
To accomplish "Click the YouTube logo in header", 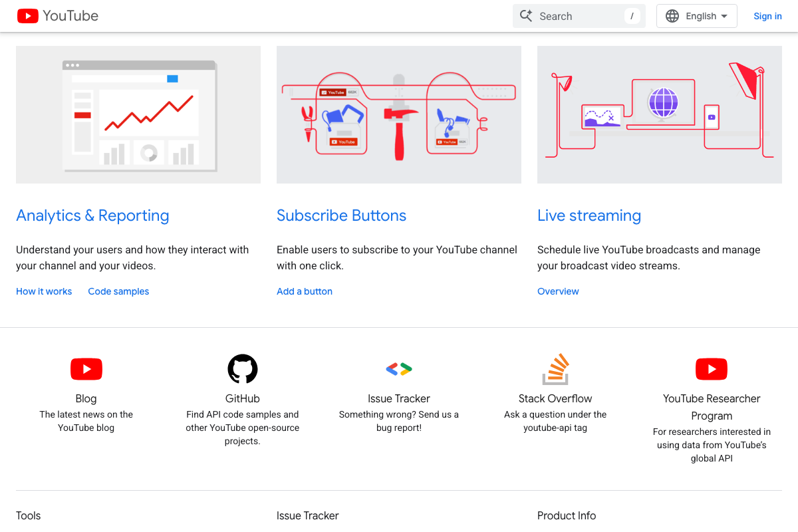I will [58, 16].
